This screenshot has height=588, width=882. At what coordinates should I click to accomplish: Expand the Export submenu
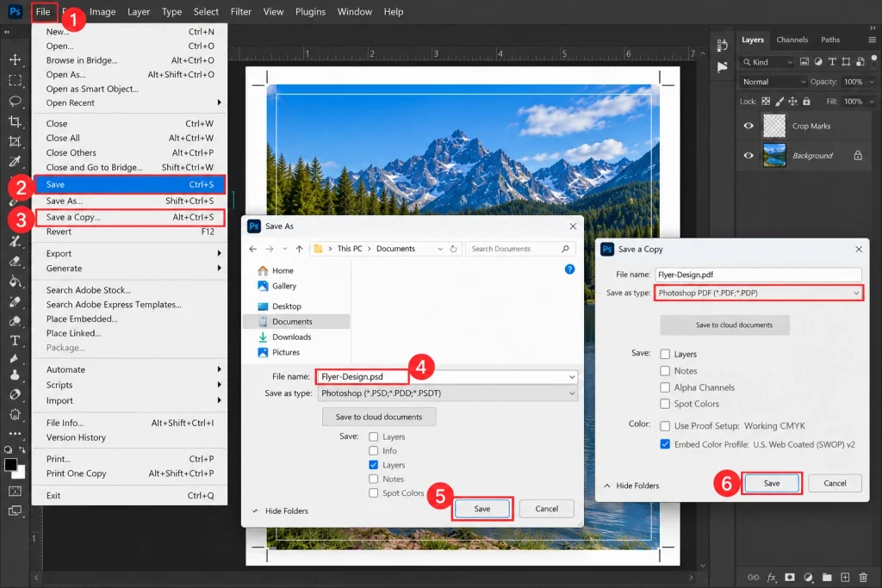pyautogui.click(x=129, y=253)
